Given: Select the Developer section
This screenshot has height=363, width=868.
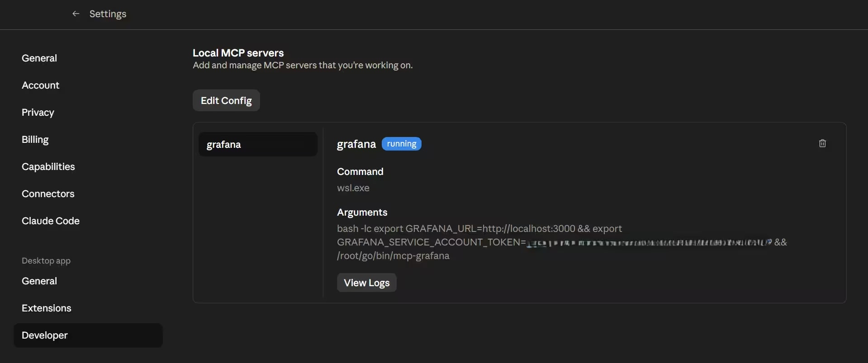Looking at the screenshot, I should point(88,335).
